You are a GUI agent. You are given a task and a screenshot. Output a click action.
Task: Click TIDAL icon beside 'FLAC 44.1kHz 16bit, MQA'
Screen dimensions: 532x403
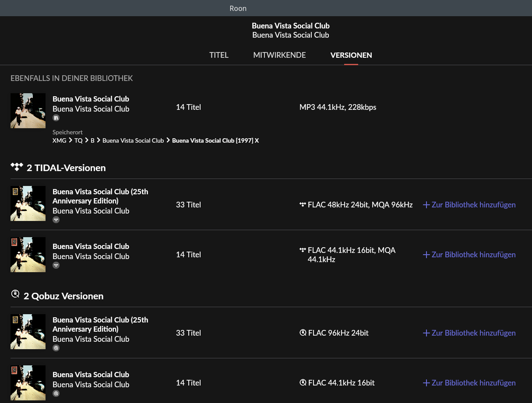tap(303, 250)
